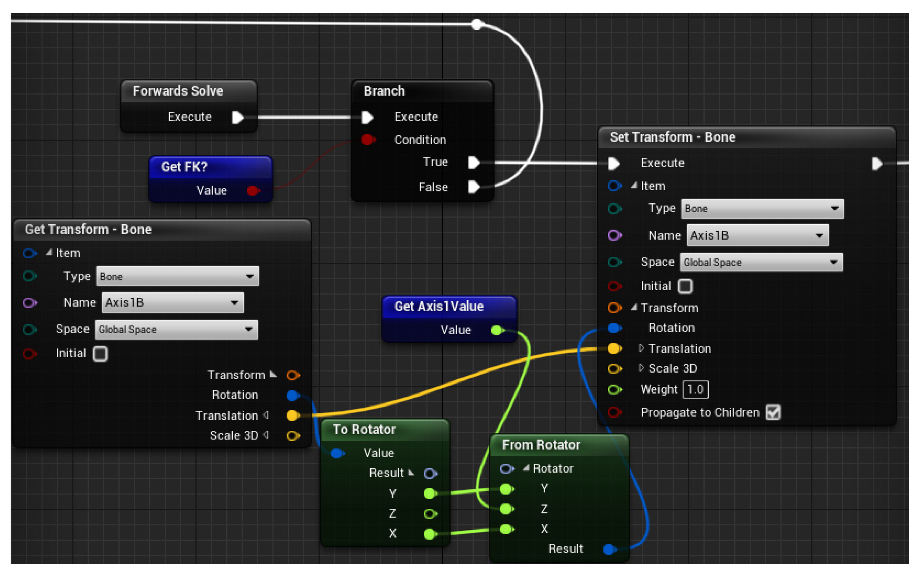
Task: Click Get Axis1Value green output pin
Action: coord(497,330)
